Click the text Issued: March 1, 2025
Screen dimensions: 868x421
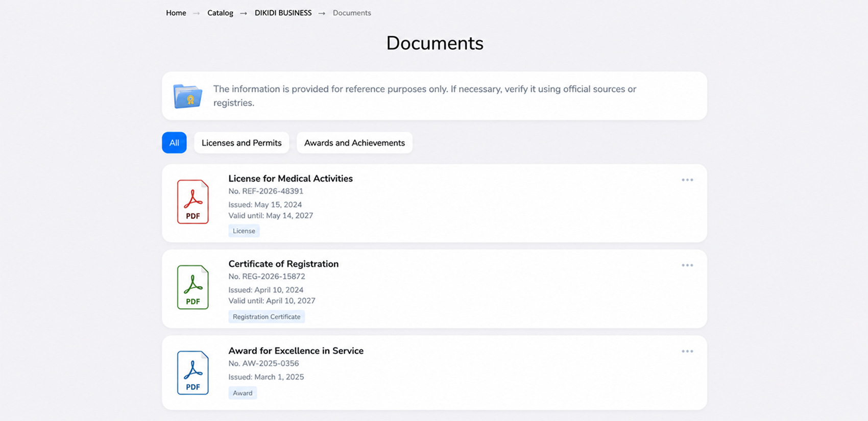click(x=266, y=377)
